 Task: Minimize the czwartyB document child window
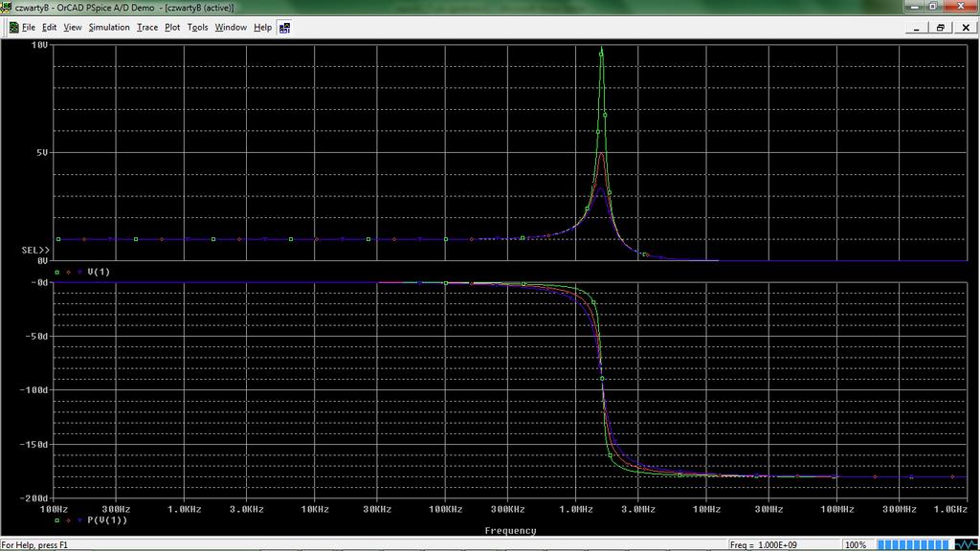coord(917,28)
